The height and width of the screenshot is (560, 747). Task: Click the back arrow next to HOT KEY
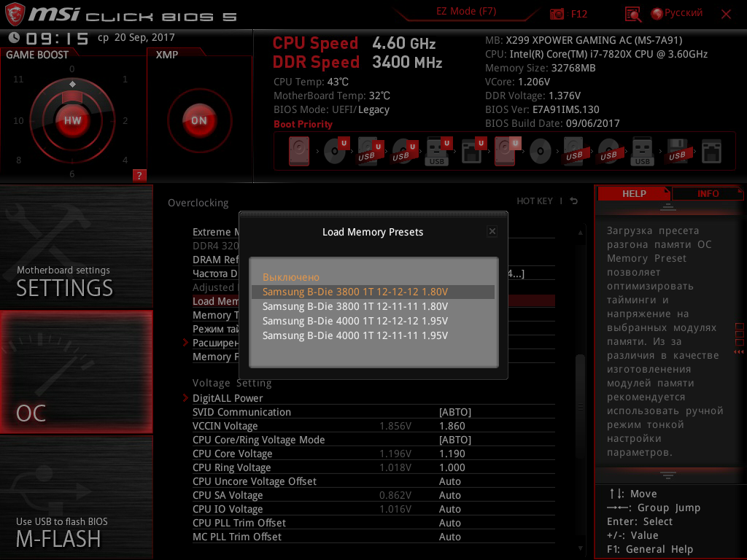(x=574, y=201)
